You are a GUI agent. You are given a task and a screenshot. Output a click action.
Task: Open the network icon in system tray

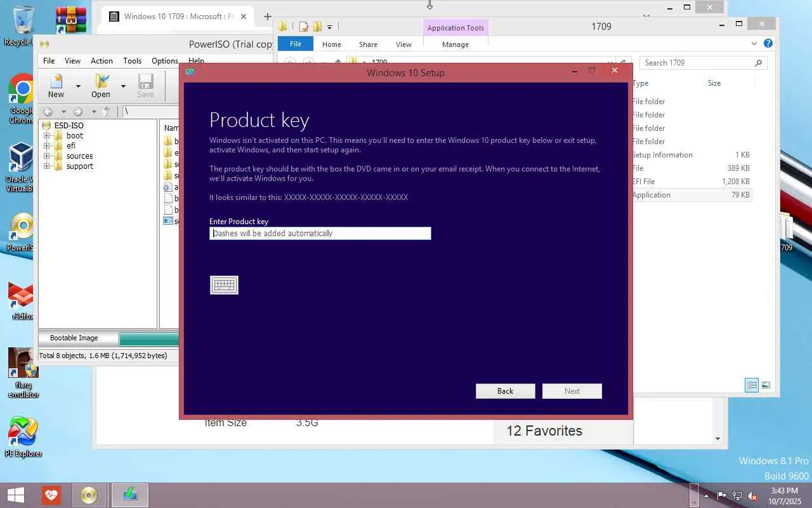click(x=737, y=496)
